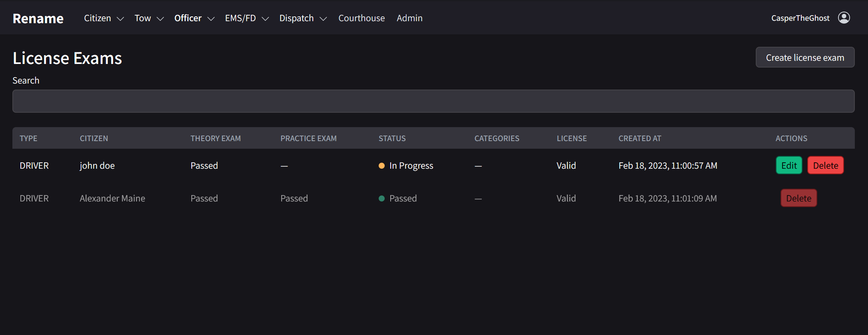This screenshot has height=335, width=868.
Task: Delete Alexander Maine's license exam
Action: (x=798, y=198)
